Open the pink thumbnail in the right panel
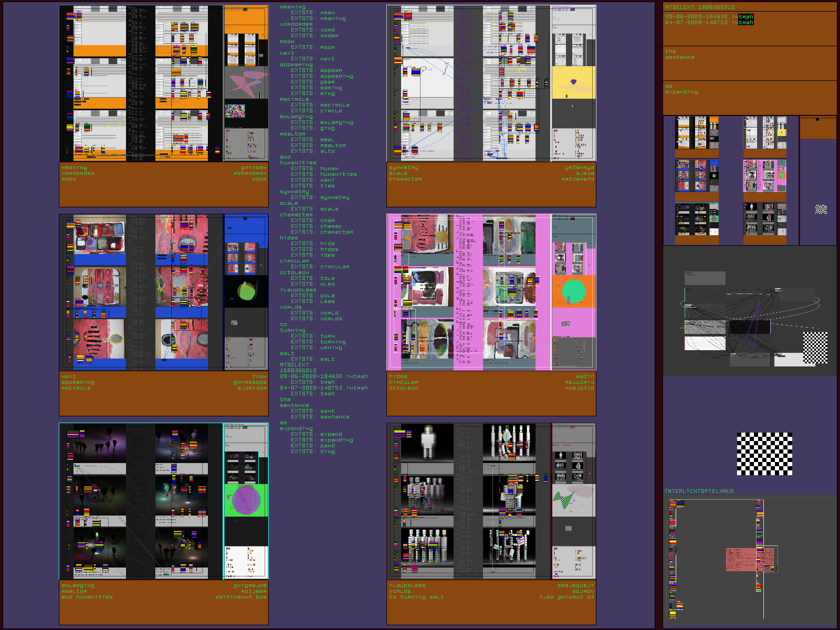 click(x=764, y=176)
